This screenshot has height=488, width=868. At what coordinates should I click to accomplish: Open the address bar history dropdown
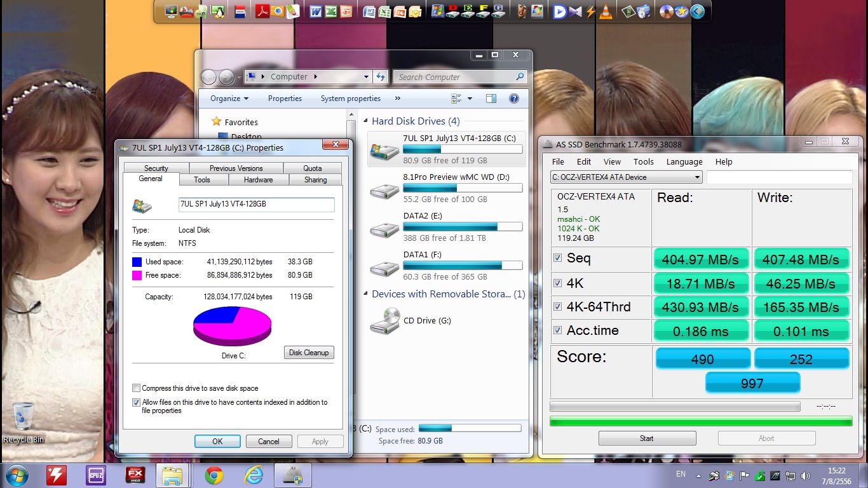click(366, 77)
